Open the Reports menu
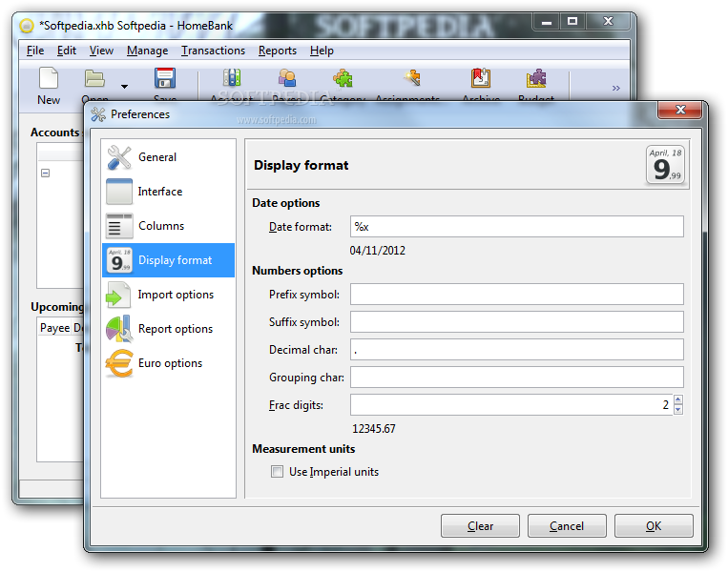The image size is (728, 572). point(278,51)
